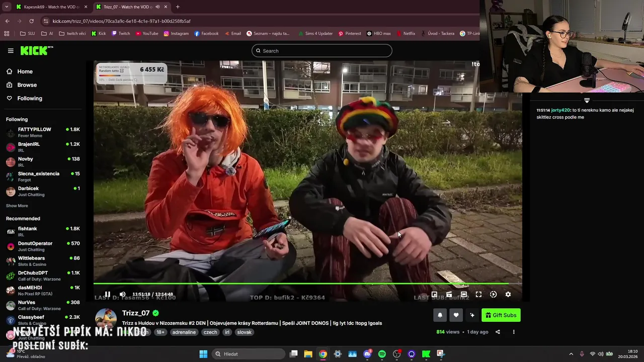The height and width of the screenshot is (362, 644).
Task: Click the taskbar Hledat search box
Action: [249, 354]
